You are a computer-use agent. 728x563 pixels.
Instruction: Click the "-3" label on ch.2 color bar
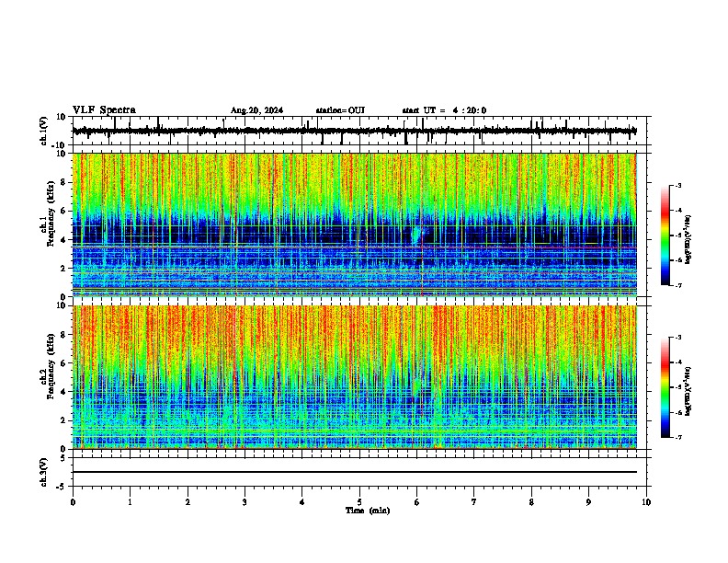coord(677,338)
